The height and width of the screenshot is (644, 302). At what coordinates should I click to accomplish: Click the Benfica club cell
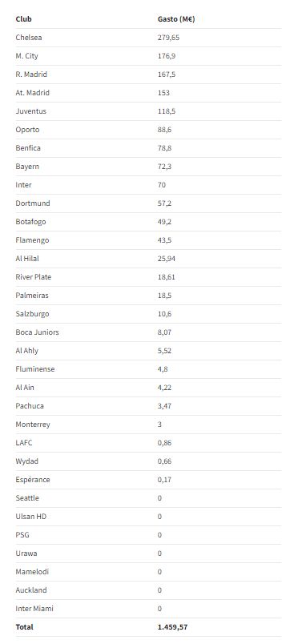[x=28, y=148]
